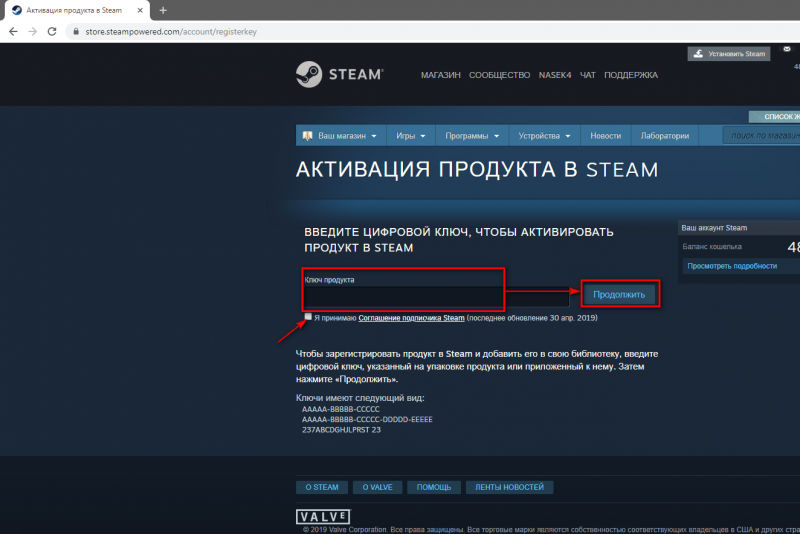Click the Steam logo in the header
The height and width of the screenshot is (534, 800).
339,74
